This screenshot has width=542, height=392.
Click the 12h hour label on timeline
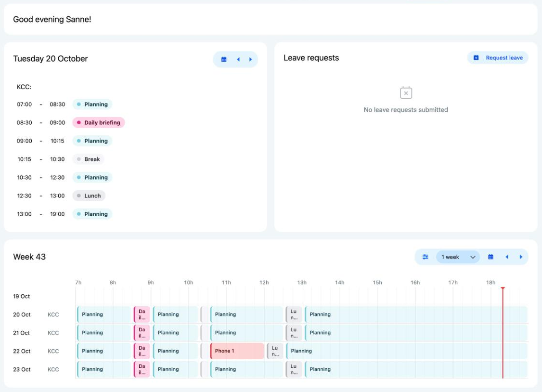[x=264, y=282]
